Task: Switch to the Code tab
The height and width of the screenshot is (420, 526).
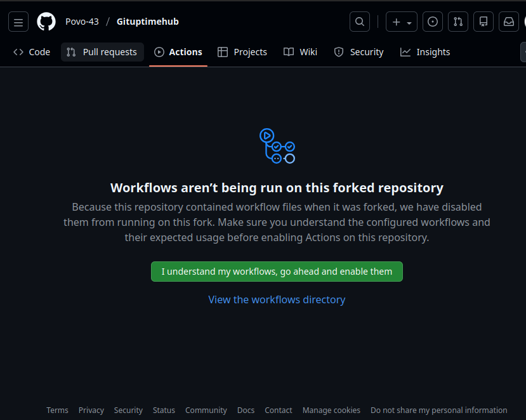Action: [x=32, y=52]
